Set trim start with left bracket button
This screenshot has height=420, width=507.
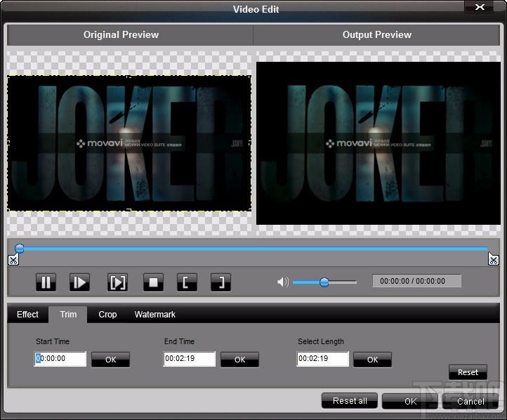point(187,282)
